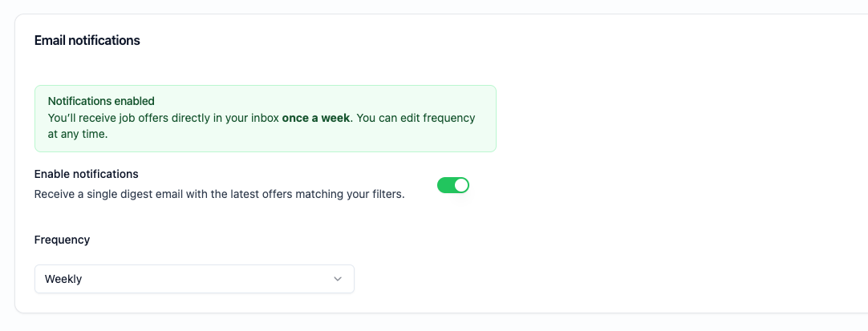Click "at any time." on banner's last line
The width and height of the screenshot is (868, 331).
pyautogui.click(x=78, y=135)
